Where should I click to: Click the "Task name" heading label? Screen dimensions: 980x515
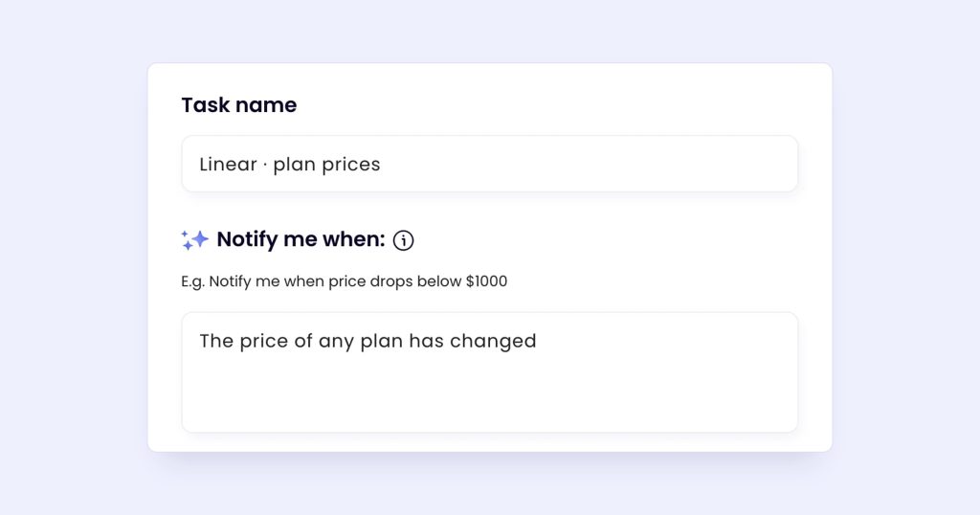click(x=238, y=105)
